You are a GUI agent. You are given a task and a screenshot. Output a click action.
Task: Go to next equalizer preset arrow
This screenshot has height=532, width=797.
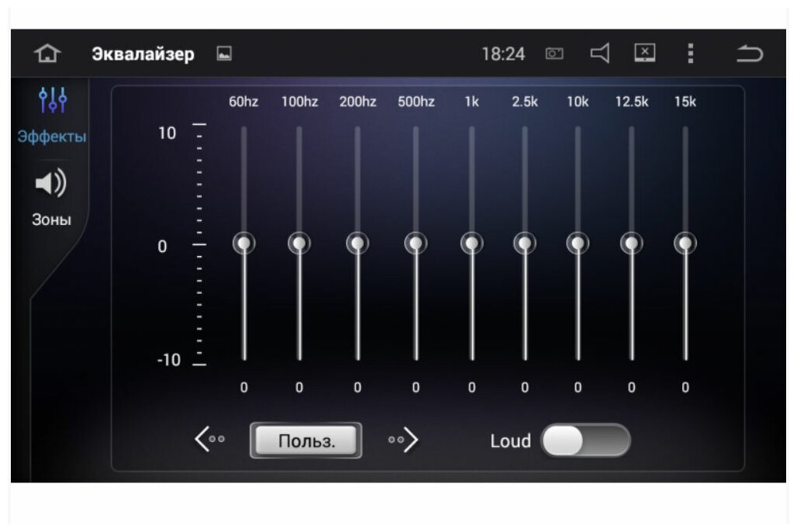pos(403,440)
